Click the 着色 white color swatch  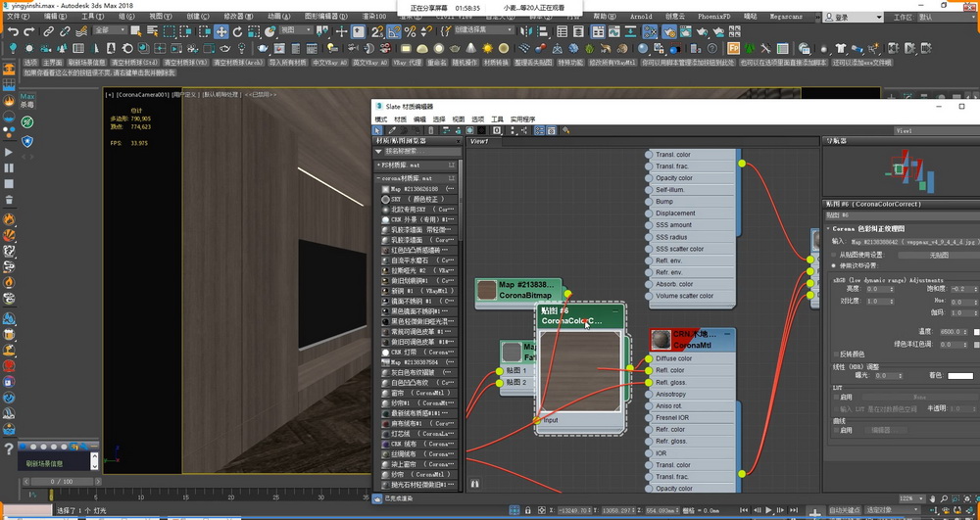pyautogui.click(x=960, y=375)
